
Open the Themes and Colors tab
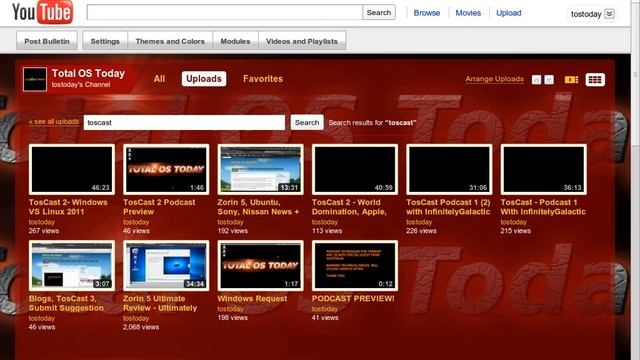tap(170, 41)
